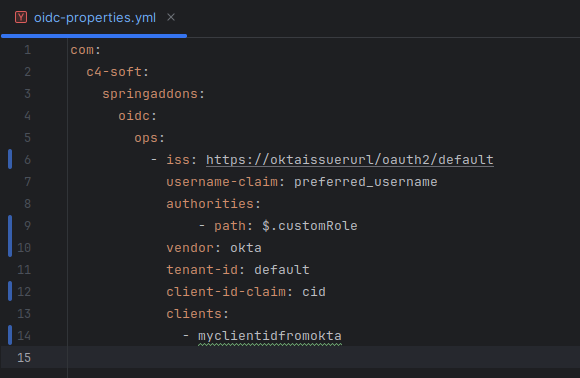Click the 'authorities:' key
This screenshot has height=378, width=580.
(x=213, y=203)
